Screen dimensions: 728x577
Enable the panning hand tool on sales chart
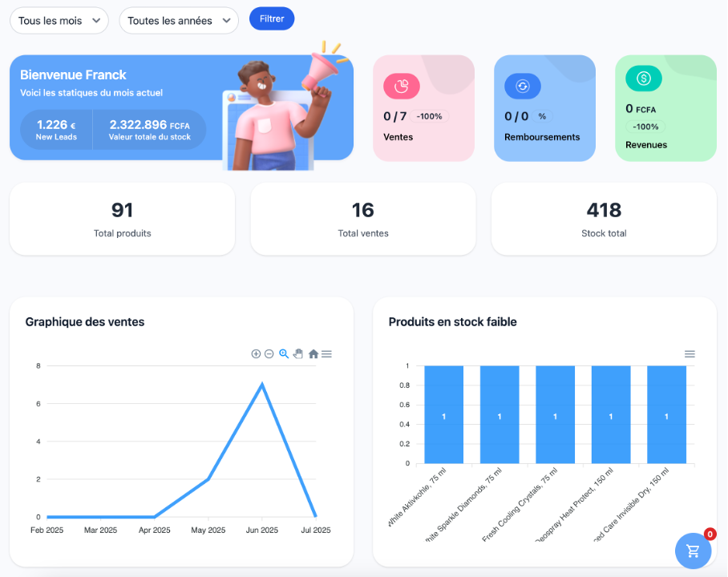[x=298, y=354]
